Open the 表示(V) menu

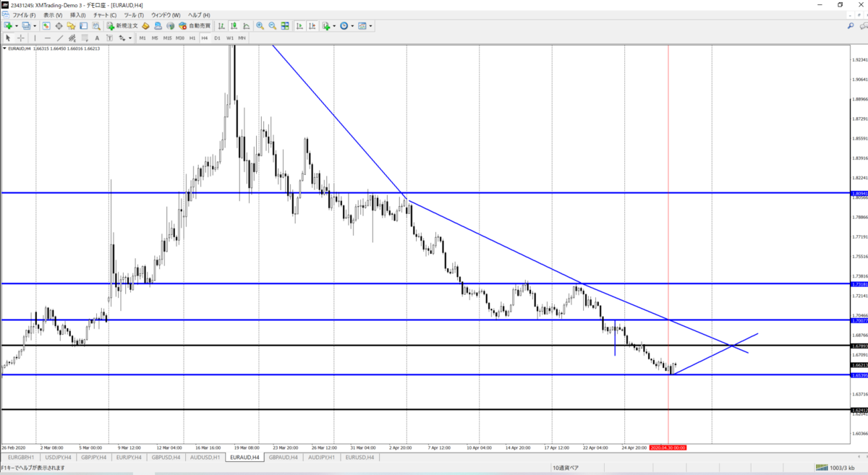(x=53, y=14)
